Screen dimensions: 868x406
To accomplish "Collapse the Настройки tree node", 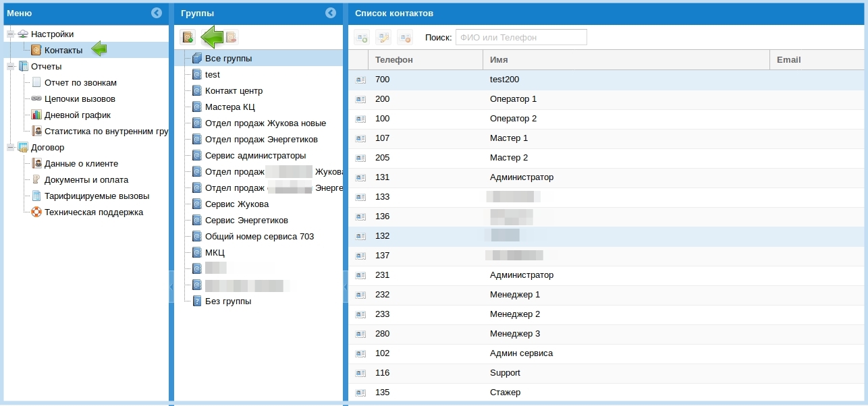I will pyautogui.click(x=10, y=34).
